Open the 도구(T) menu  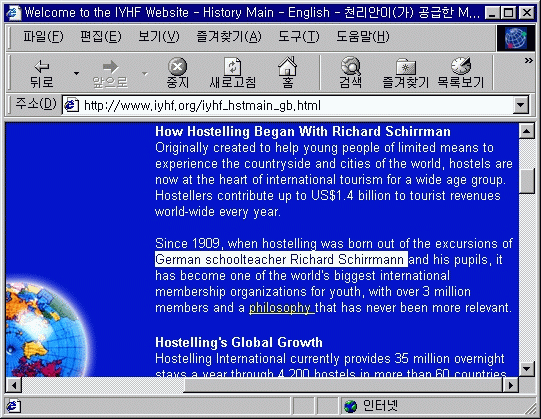pyautogui.click(x=299, y=37)
